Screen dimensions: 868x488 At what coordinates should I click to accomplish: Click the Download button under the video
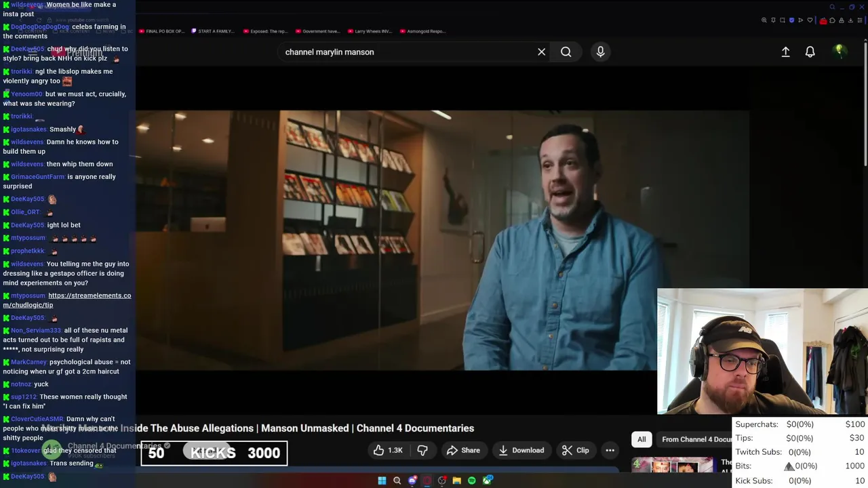(x=521, y=450)
